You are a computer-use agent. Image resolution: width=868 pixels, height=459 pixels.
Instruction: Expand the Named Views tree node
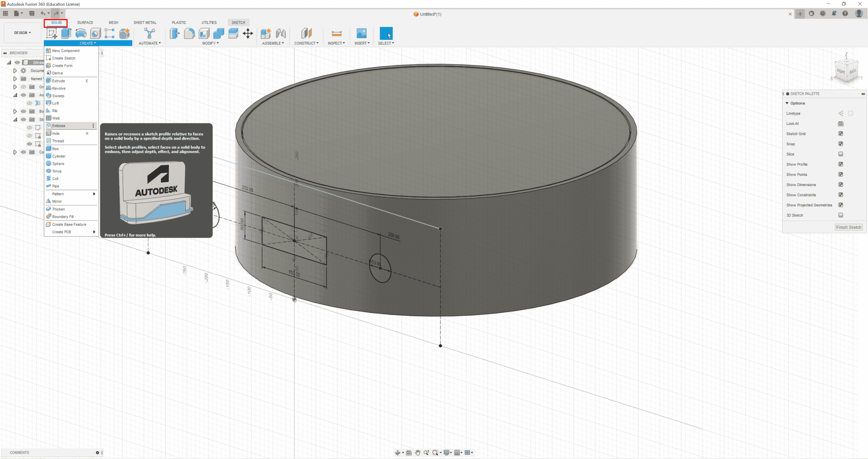[x=15, y=79]
